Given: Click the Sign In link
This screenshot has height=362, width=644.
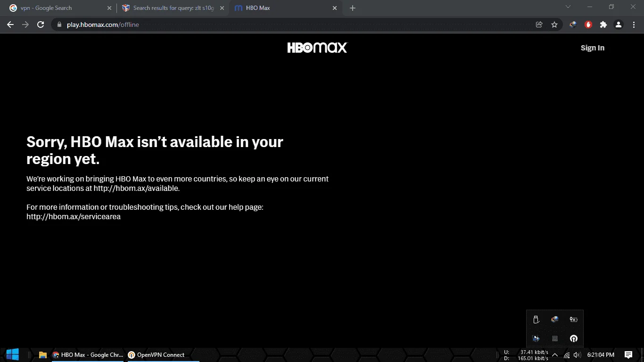Looking at the screenshot, I should [592, 48].
